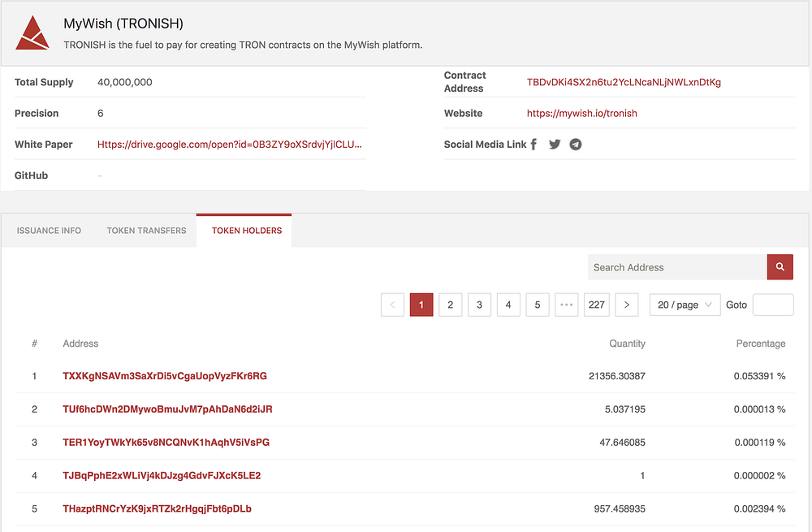
Task: Select the MyWish (TRONISH) title text
Action: (123, 24)
